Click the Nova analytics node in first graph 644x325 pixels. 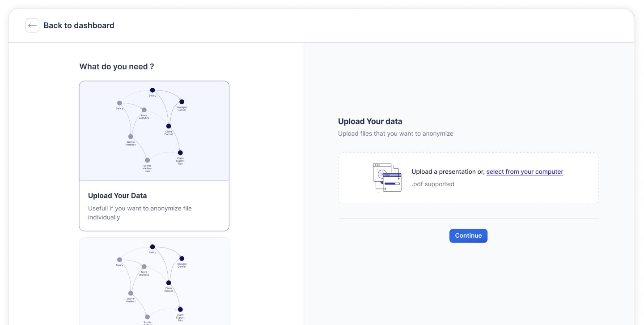144,110
